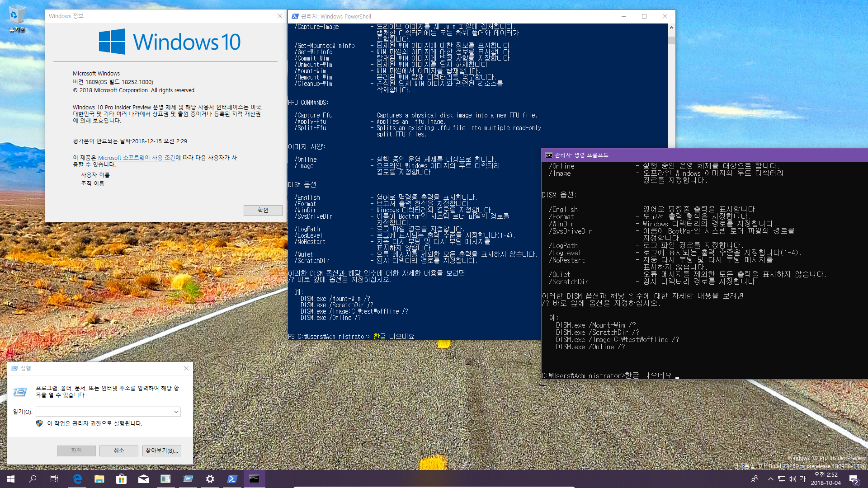Open Settings gear icon on the taskbar
Screen dimensions: 868x488
pyautogui.click(x=210, y=479)
